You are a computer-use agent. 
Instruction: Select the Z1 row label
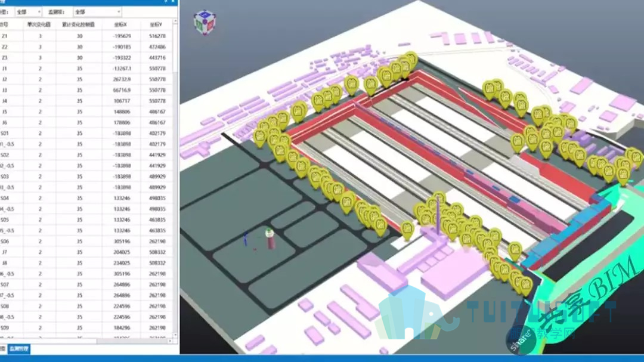(5, 36)
